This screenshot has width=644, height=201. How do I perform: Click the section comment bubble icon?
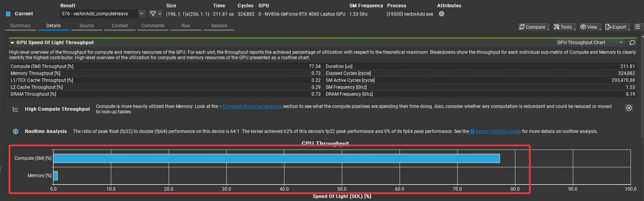[x=632, y=42]
